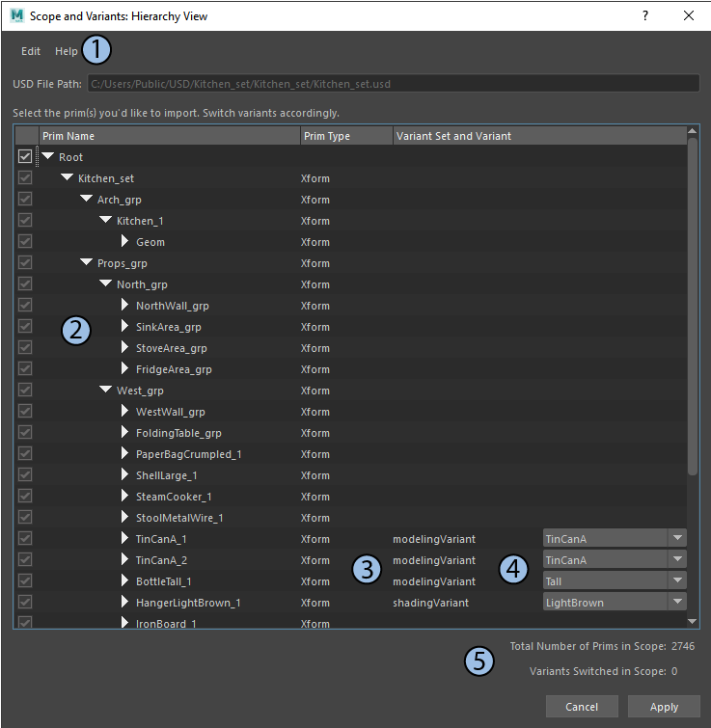Open TinCanA_2 modelingVariant dropdown
711x728 pixels.
click(615, 560)
